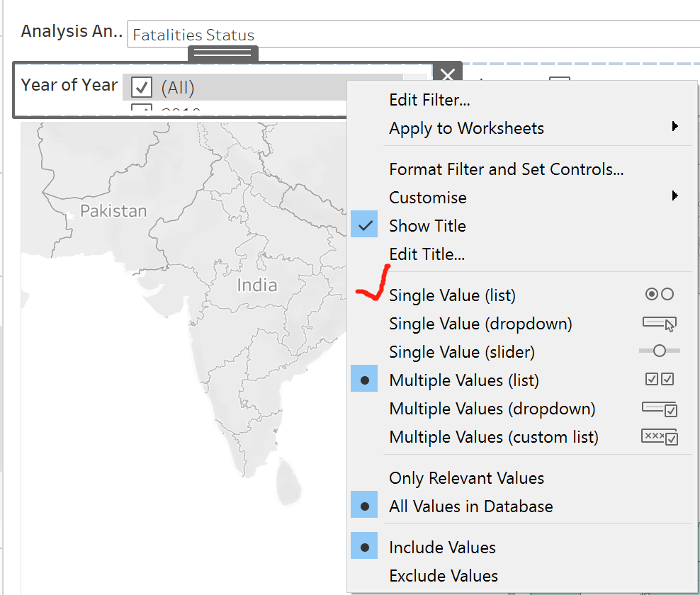Expand the Customise submenu arrow
This screenshot has width=700, height=595.
tap(674, 196)
